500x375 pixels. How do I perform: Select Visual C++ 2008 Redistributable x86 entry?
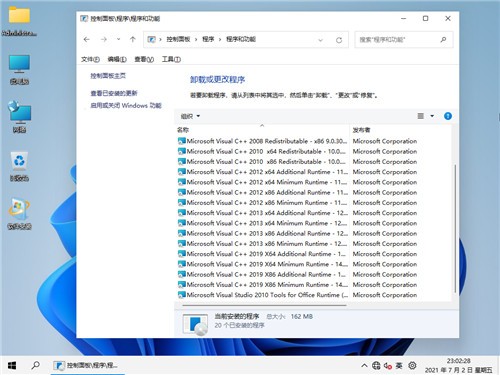coord(263,141)
